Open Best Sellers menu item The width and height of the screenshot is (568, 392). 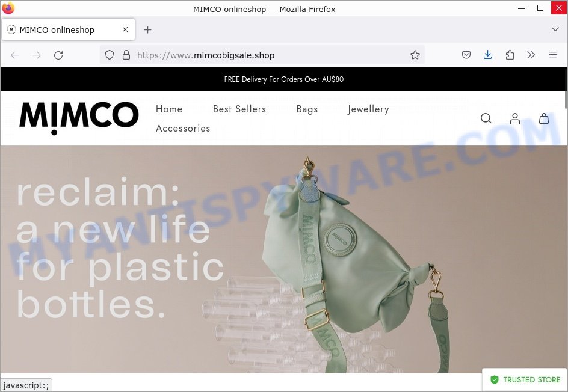pyautogui.click(x=239, y=109)
